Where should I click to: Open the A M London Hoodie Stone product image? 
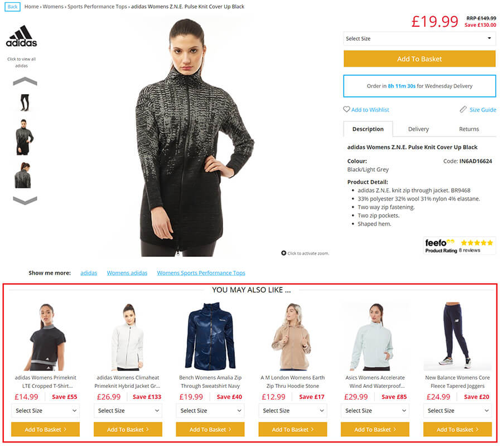click(292, 337)
